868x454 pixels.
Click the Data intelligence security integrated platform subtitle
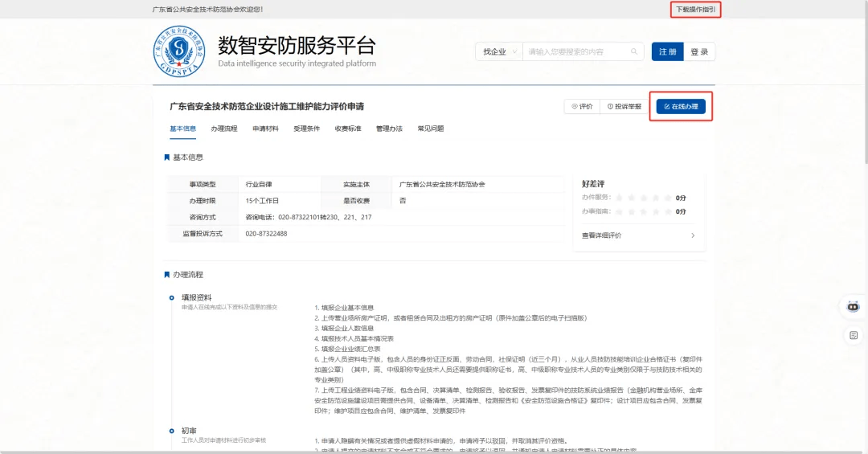[x=297, y=63]
